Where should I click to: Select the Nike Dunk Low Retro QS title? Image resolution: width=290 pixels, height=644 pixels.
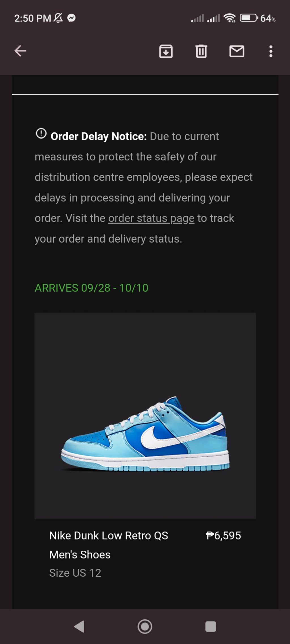click(109, 536)
